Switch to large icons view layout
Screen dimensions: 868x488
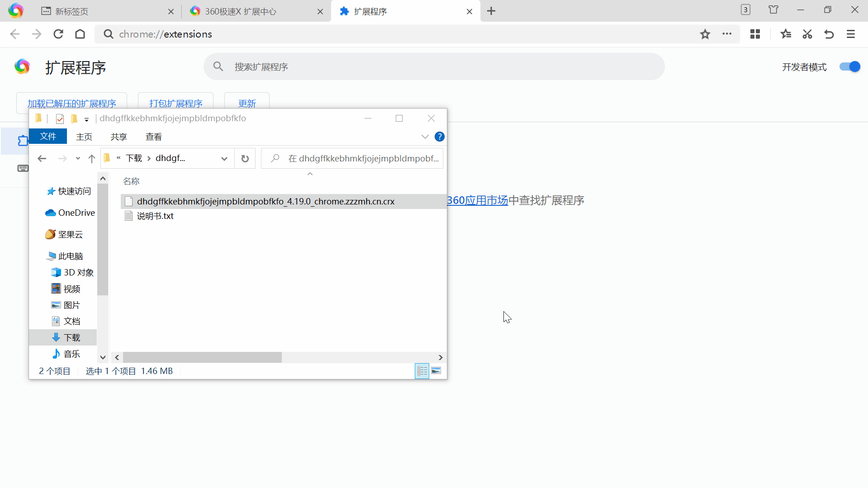click(x=436, y=371)
